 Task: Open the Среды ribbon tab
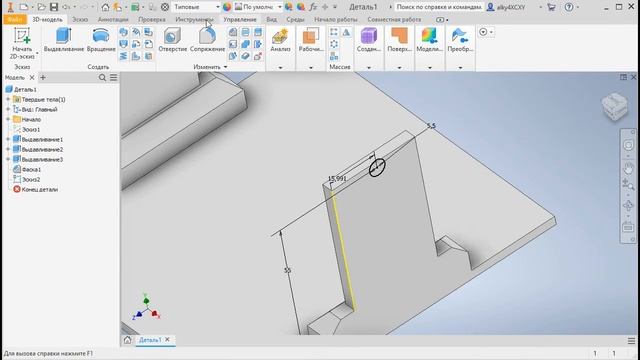(295, 19)
